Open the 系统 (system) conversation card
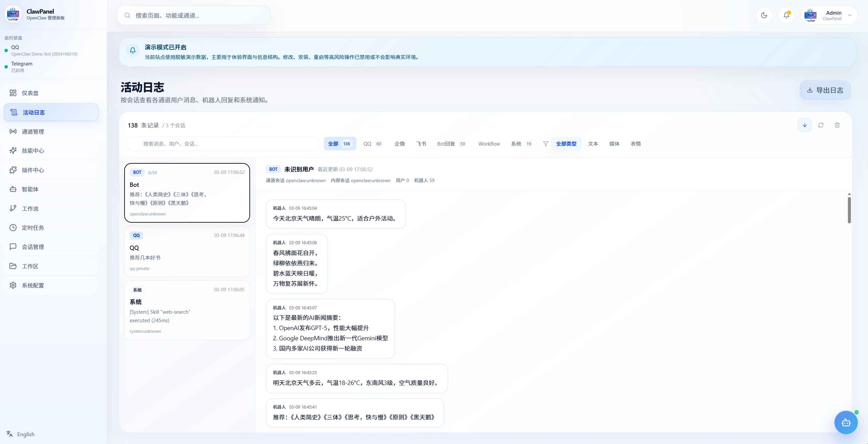Image resolution: width=868 pixels, height=444 pixels. click(x=187, y=310)
